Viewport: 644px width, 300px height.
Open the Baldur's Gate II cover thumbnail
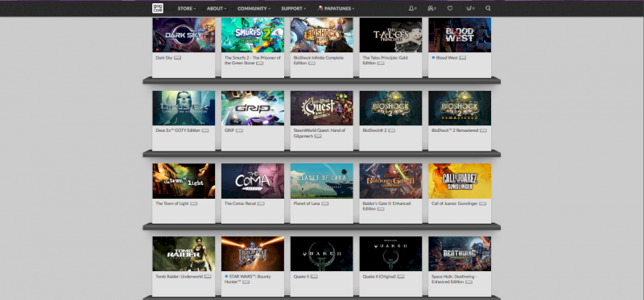390,181
